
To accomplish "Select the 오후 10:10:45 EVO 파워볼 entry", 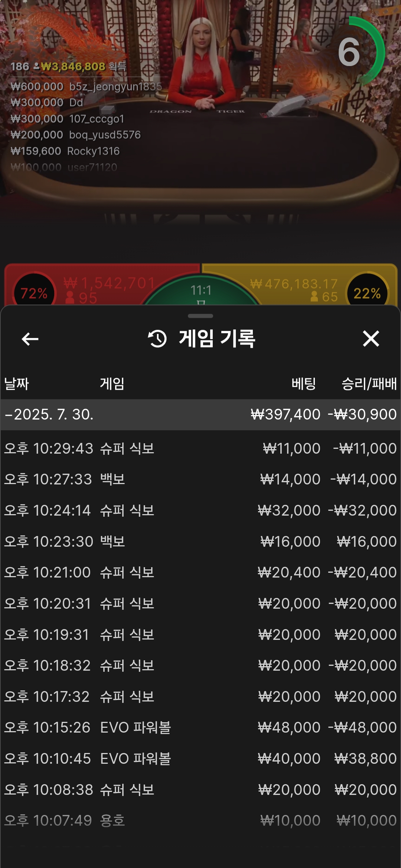I will pyautogui.click(x=200, y=759).
